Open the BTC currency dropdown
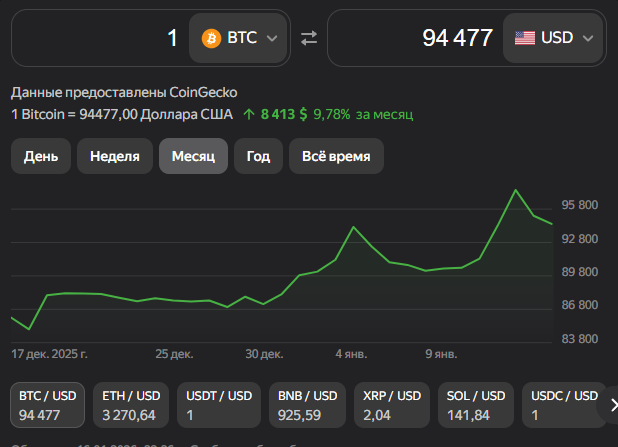 (x=240, y=38)
